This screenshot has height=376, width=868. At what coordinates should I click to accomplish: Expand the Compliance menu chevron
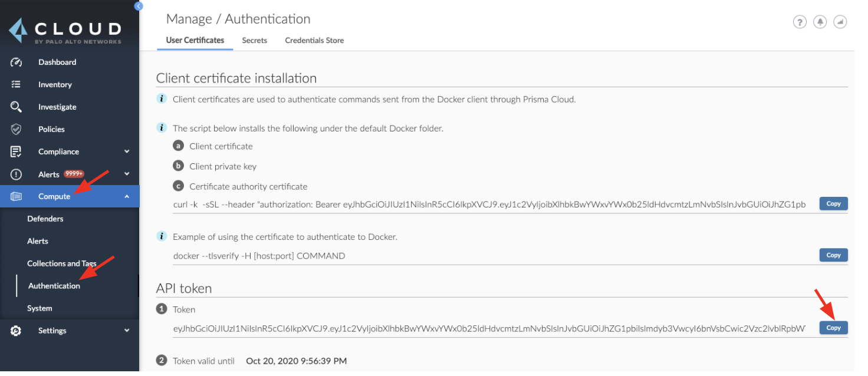coord(126,151)
